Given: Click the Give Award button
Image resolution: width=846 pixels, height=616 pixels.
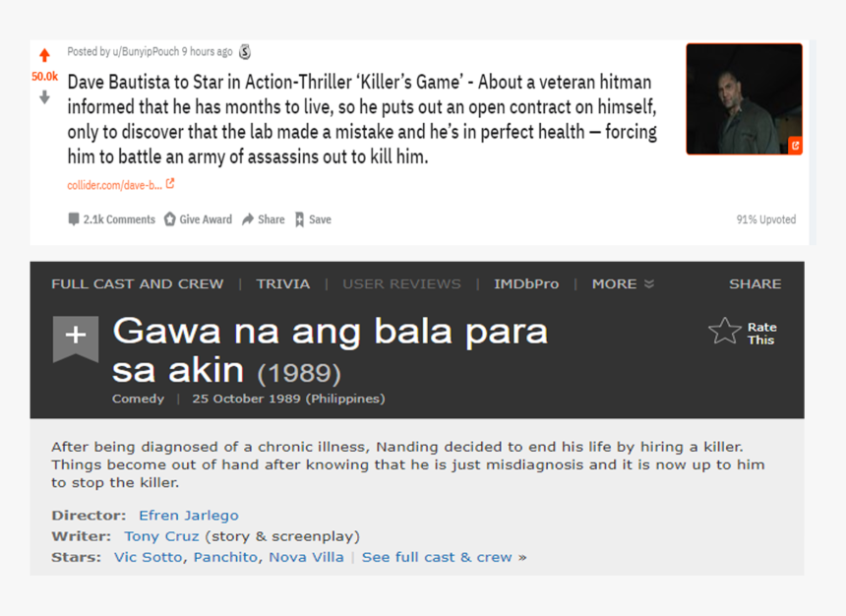Looking at the screenshot, I should [x=198, y=219].
